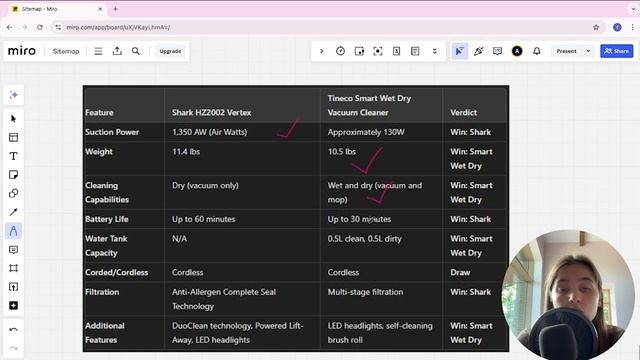
Task: Open a new browser tab
Action: pyautogui.click(x=116, y=9)
